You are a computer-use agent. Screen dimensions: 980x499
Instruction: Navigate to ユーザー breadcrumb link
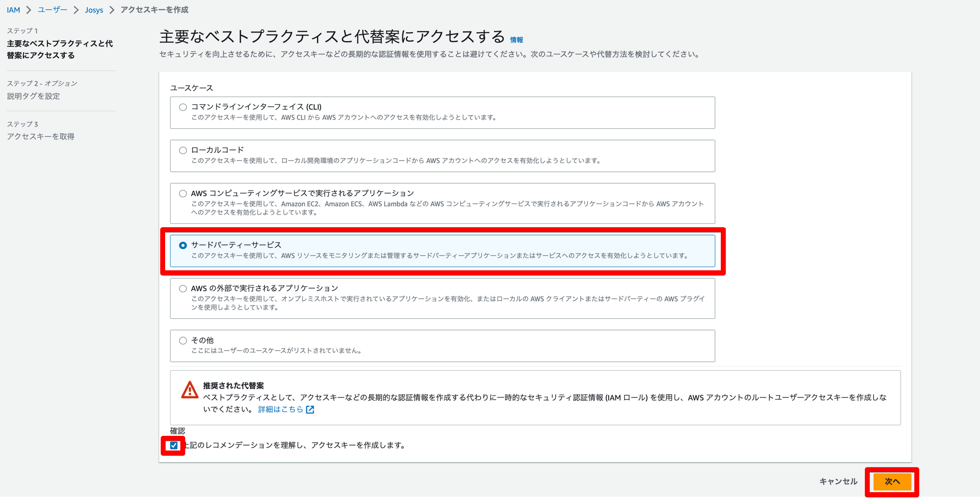coord(52,10)
